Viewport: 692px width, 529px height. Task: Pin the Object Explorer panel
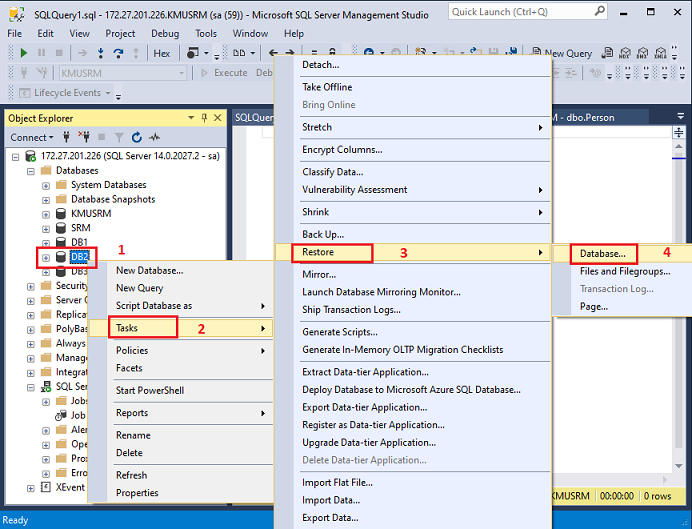(205, 118)
